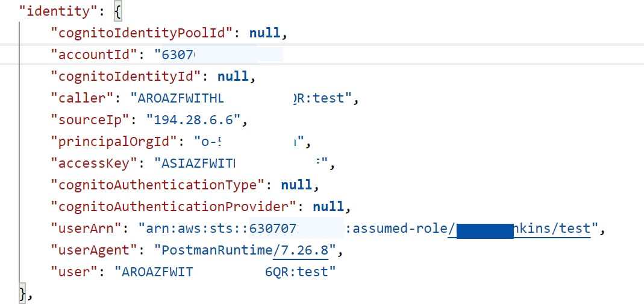Click the IP address 194.28.6.6
Image resolution: width=644 pixels, height=304 pixels.
pyautogui.click(x=193, y=120)
